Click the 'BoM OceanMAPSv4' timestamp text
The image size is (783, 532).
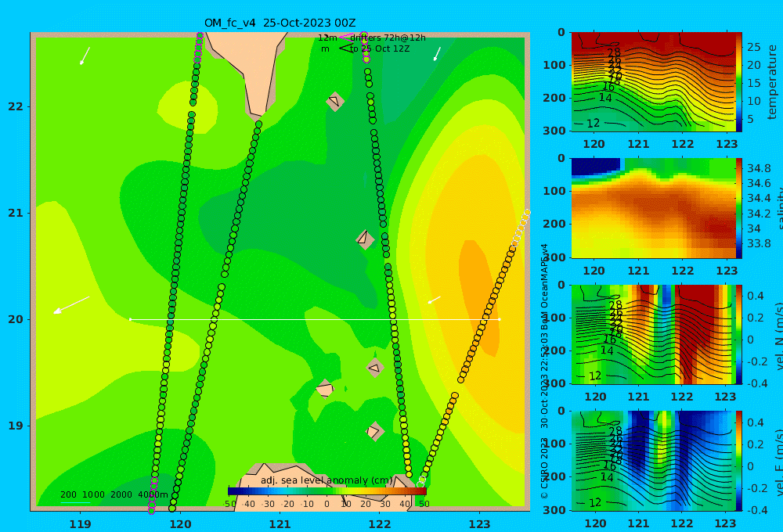(x=544, y=286)
